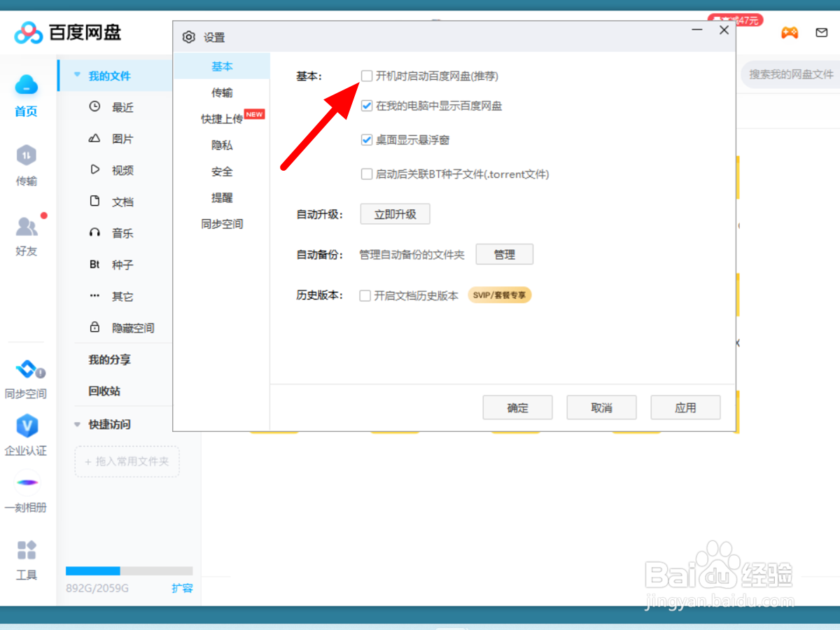
Task: Click the 立即升级 button
Action: (395, 214)
